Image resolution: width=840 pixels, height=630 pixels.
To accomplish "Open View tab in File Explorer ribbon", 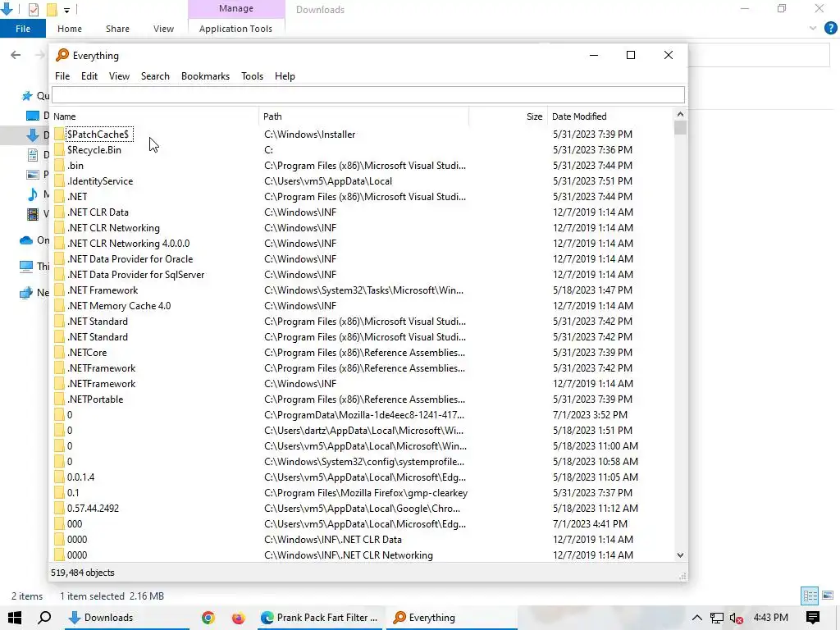I will [163, 29].
